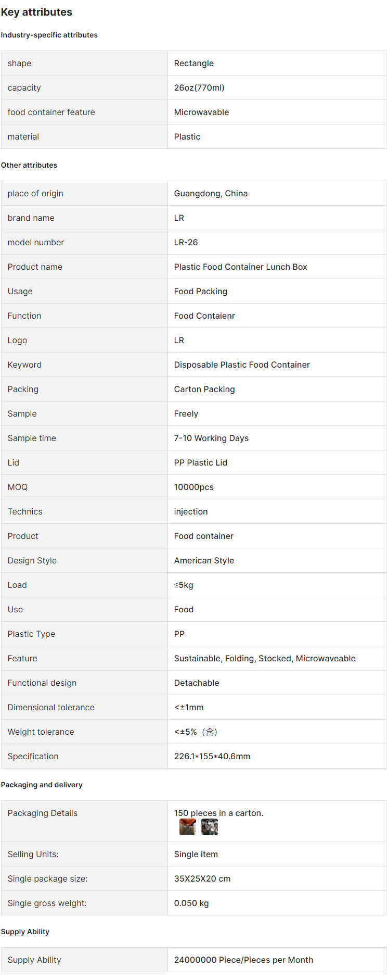Select the Industry-specific attributes subheading
388x980 pixels.
pyautogui.click(x=49, y=35)
